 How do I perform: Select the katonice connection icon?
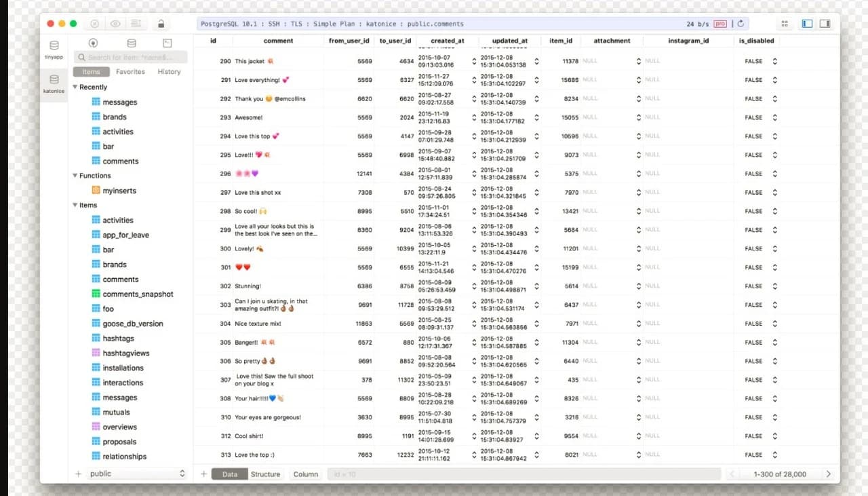54,80
